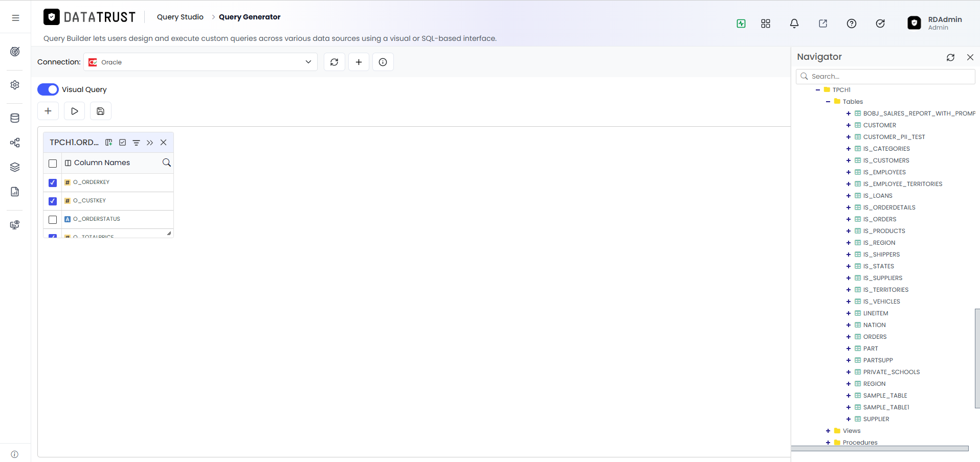Close the Navigator panel

[970, 57]
